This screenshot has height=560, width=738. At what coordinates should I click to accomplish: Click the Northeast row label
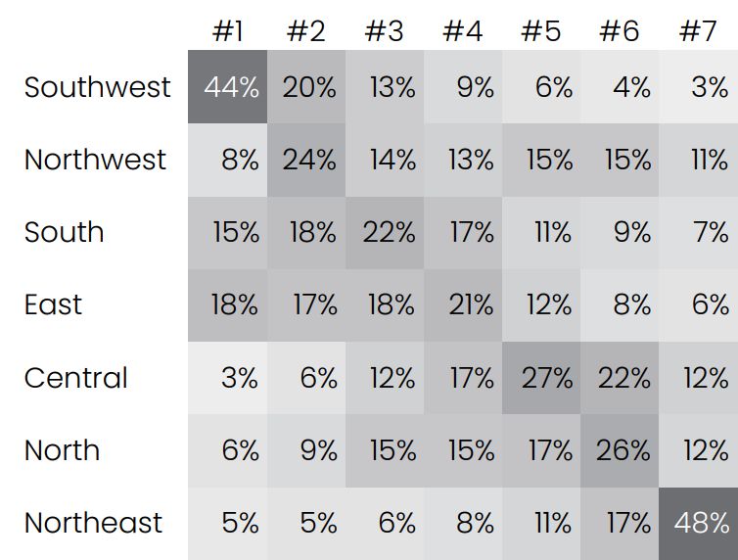[93, 523]
